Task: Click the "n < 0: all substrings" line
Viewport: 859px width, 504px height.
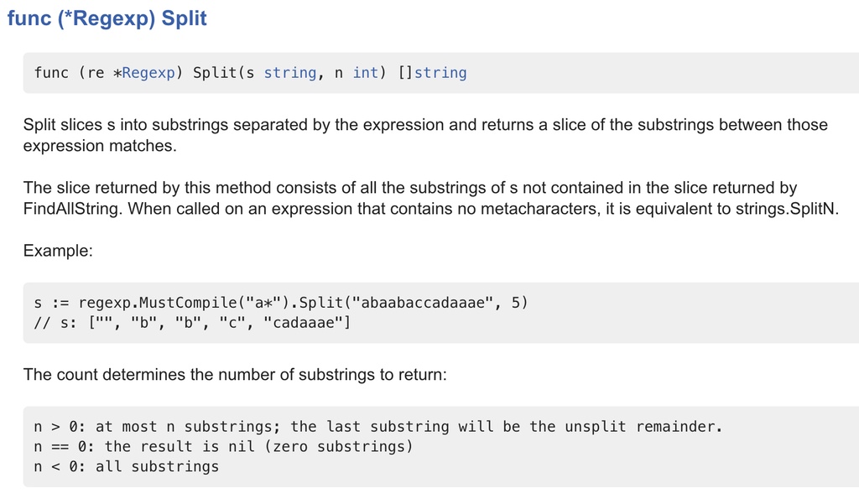Action: pyautogui.click(x=126, y=467)
